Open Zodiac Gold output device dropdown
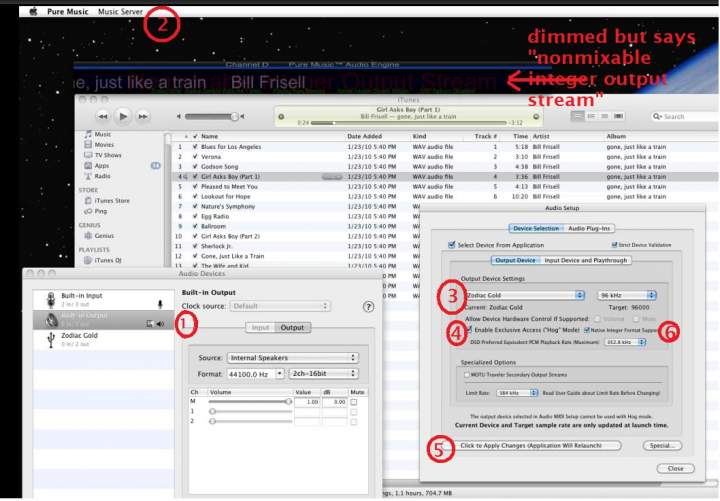The image size is (720, 501). coord(524,295)
